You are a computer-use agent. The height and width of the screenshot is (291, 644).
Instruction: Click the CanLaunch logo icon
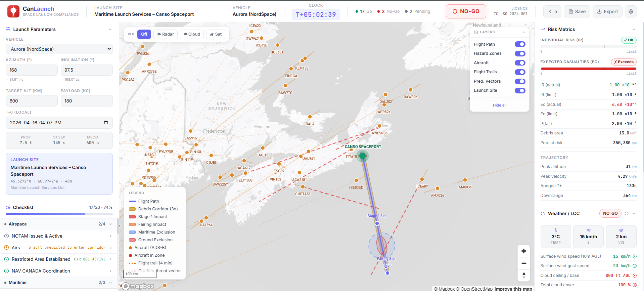click(13, 11)
